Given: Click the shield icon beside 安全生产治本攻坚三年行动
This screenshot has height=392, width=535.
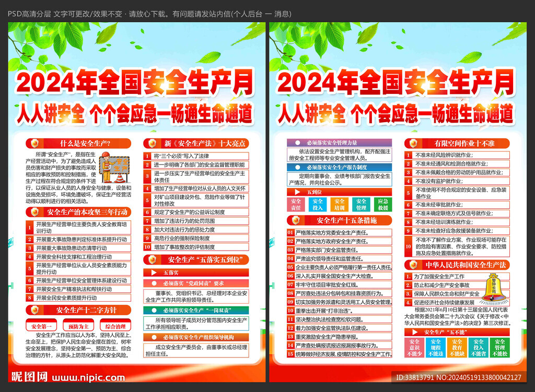Looking at the screenshot, I should 35,212.
